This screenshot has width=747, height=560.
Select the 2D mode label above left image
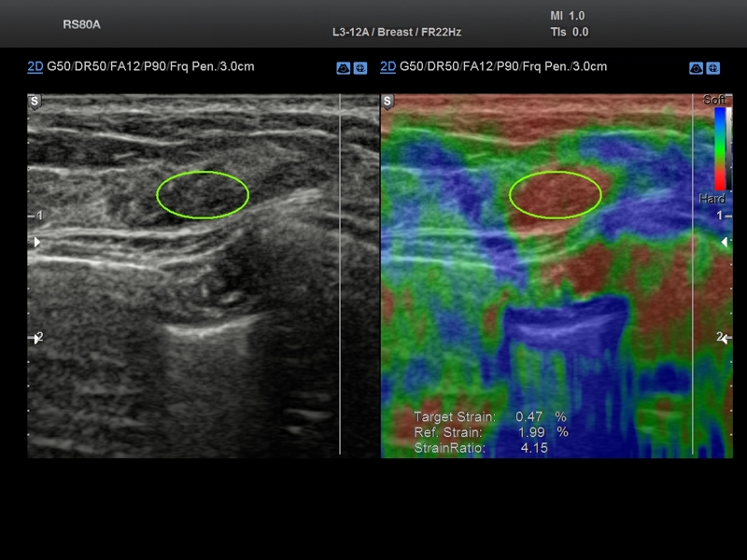(x=35, y=66)
